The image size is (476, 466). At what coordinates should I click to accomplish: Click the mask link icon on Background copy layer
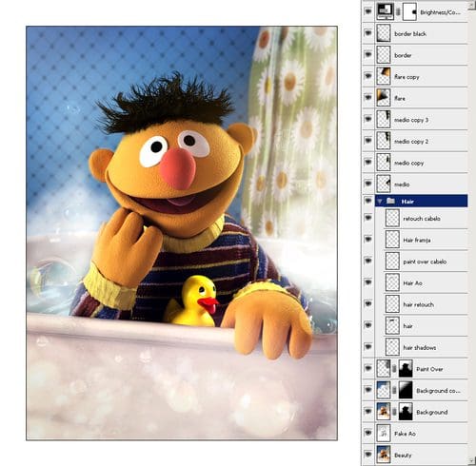coord(394,390)
